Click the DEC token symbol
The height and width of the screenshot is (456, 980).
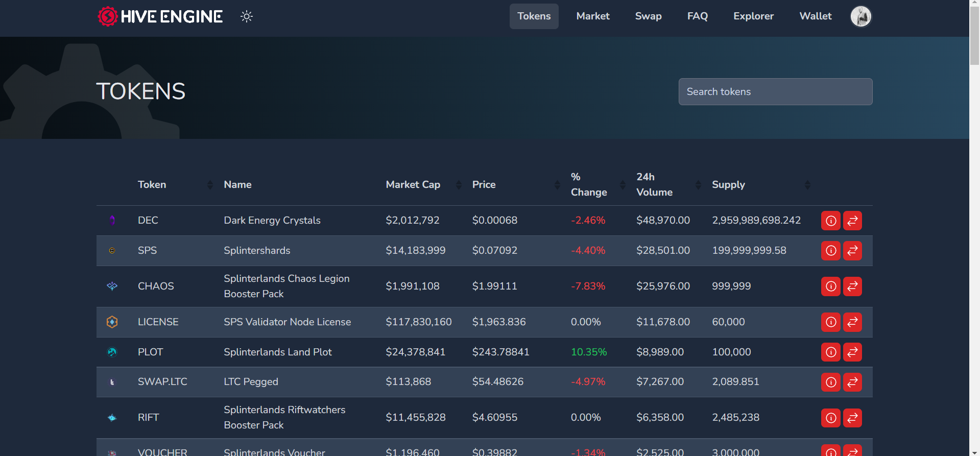click(148, 221)
